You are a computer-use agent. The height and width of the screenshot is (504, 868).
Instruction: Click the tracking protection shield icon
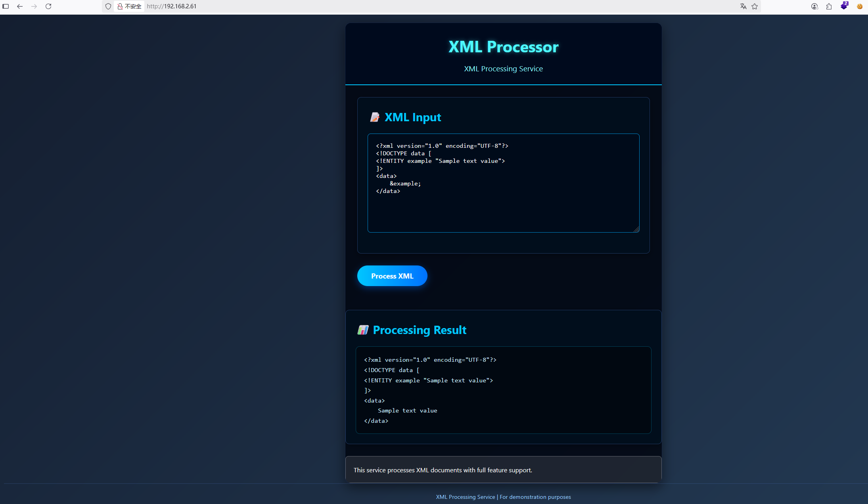tap(108, 6)
